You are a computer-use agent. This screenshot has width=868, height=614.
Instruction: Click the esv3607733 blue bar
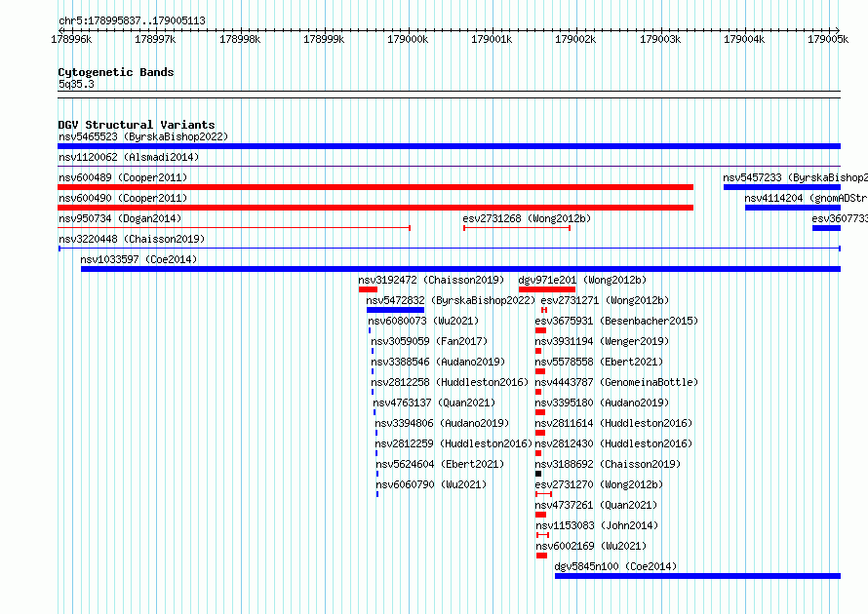click(826, 228)
